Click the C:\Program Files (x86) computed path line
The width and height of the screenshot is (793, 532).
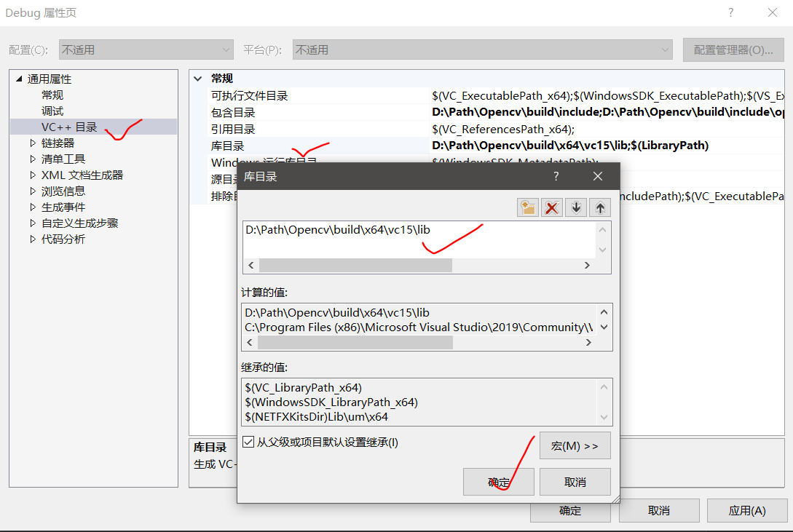point(419,327)
